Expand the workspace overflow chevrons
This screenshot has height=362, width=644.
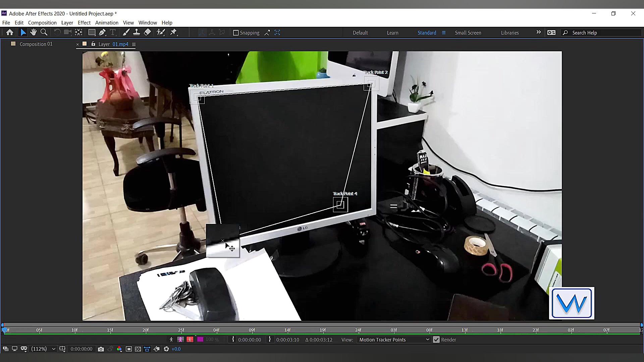pyautogui.click(x=538, y=32)
